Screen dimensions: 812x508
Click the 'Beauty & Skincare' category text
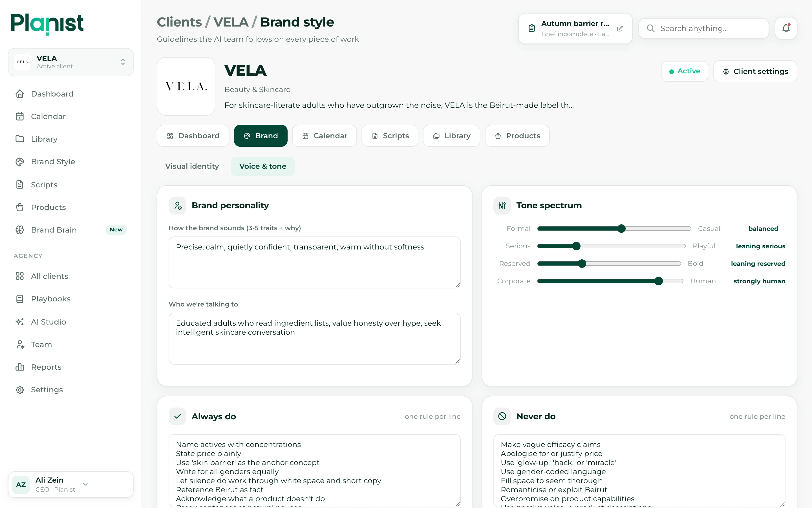click(x=257, y=89)
